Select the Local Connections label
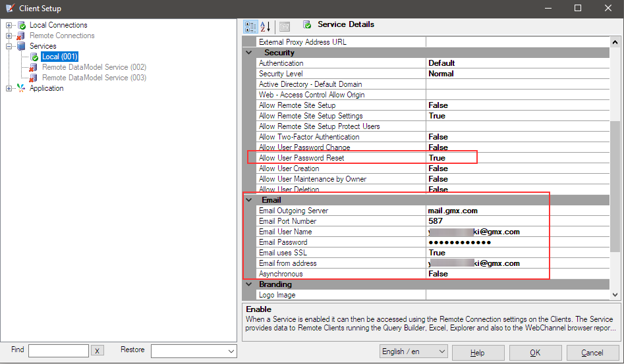The image size is (624, 364). pyautogui.click(x=59, y=25)
